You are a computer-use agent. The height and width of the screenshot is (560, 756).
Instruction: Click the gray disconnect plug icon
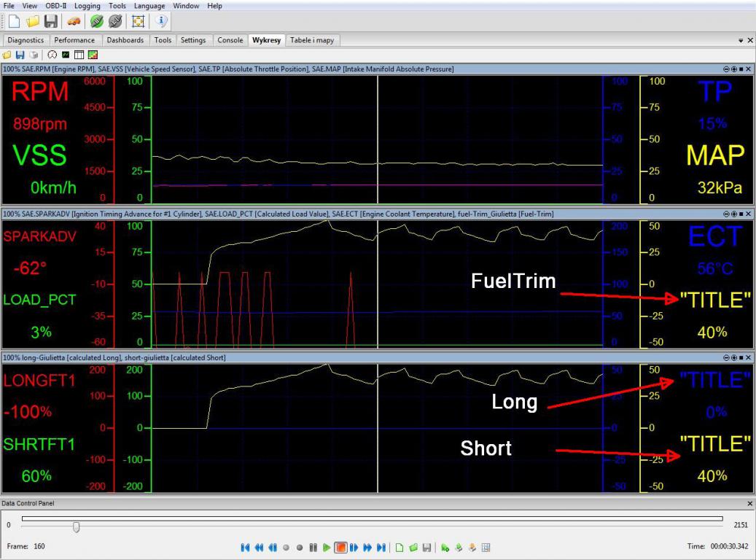[x=114, y=21]
